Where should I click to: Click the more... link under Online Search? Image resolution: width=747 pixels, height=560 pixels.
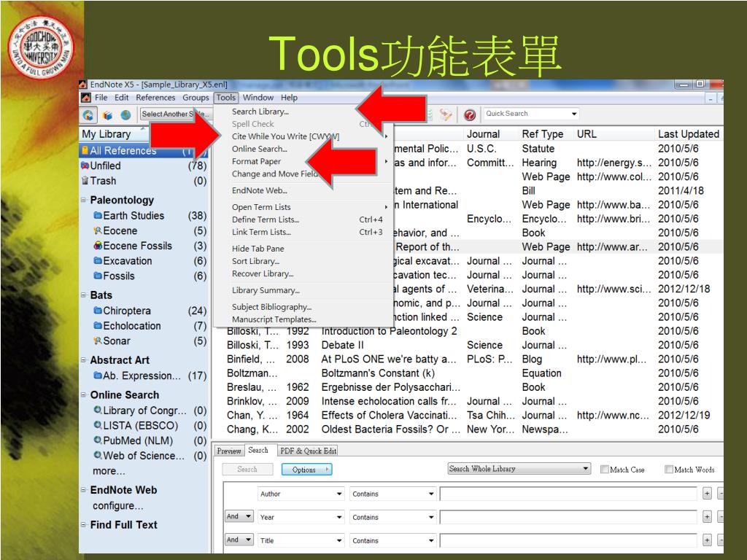click(x=109, y=471)
